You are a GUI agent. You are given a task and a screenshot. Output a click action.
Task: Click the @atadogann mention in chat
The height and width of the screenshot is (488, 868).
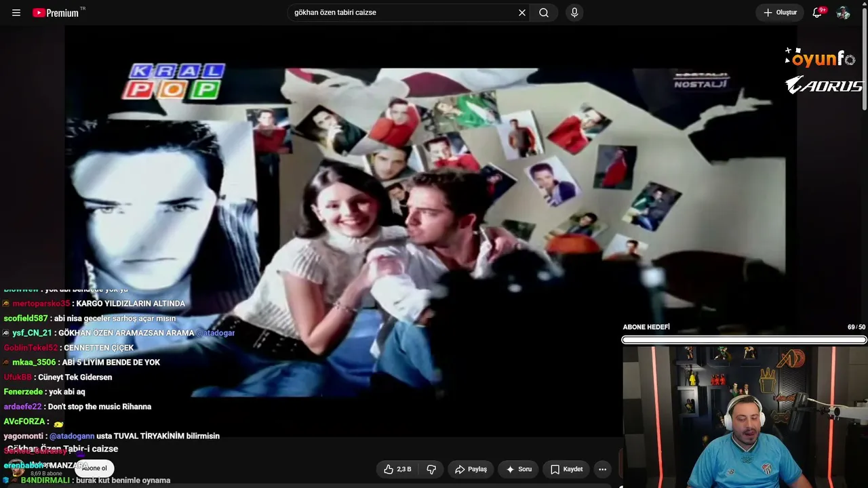(x=72, y=436)
